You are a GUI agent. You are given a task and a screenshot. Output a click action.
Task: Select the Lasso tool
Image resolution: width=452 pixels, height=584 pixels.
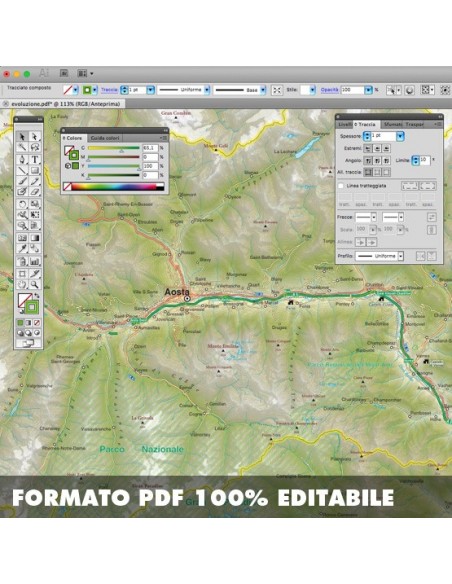pyautogui.click(x=35, y=147)
